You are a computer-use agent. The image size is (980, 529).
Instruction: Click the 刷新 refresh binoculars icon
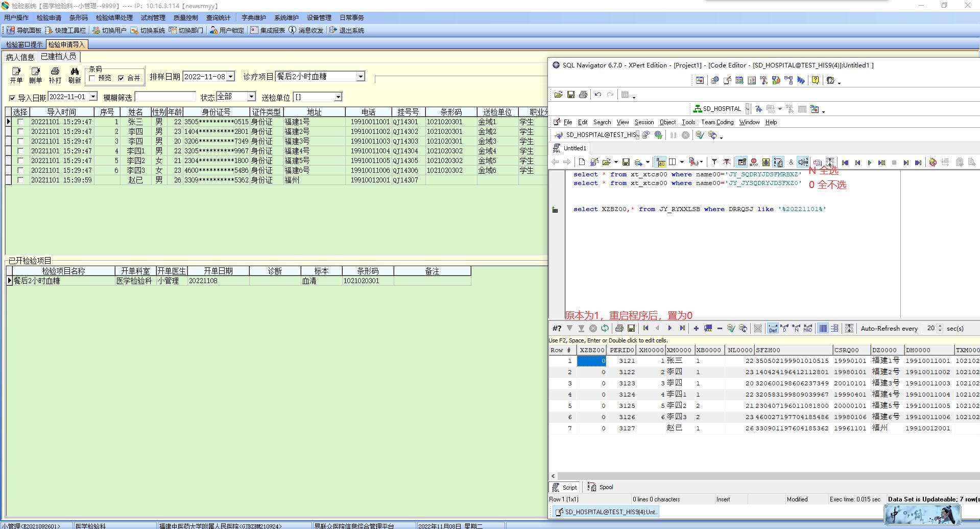75,75
